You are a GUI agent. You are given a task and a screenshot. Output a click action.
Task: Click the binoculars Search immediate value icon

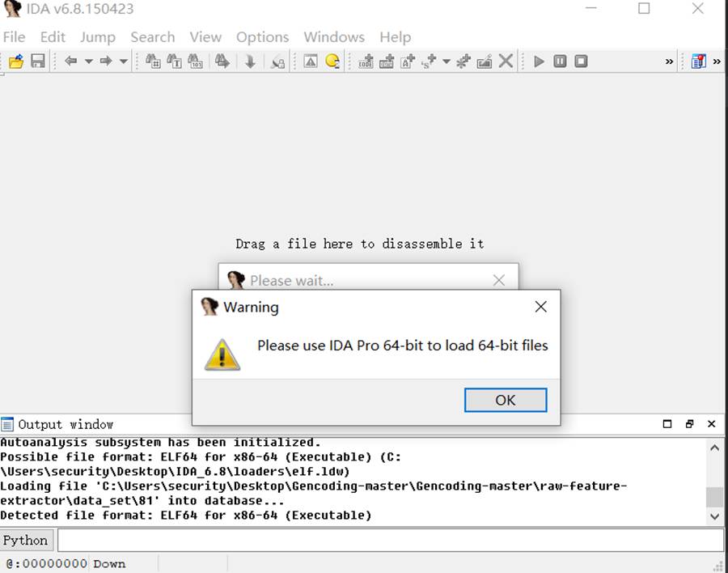(x=153, y=61)
